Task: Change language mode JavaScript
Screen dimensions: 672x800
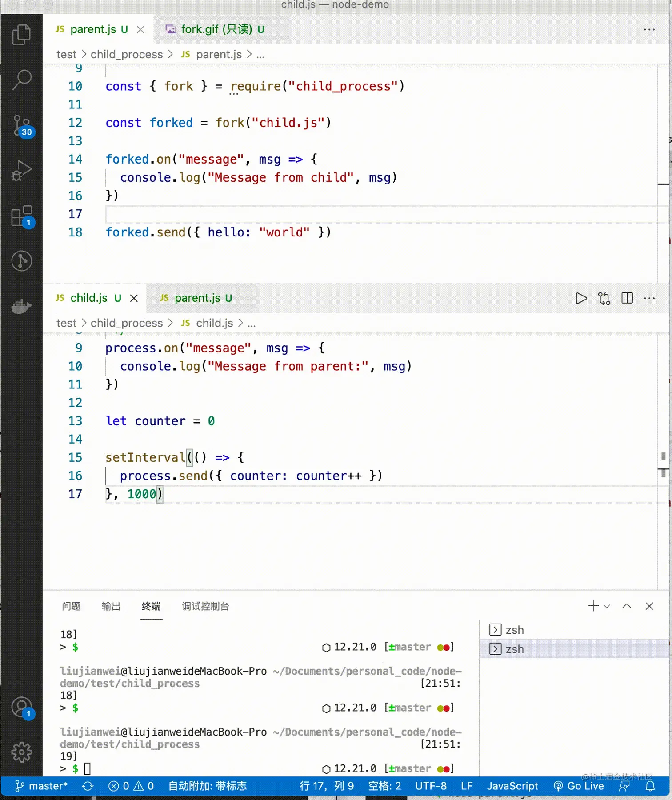Action: pyautogui.click(x=512, y=786)
